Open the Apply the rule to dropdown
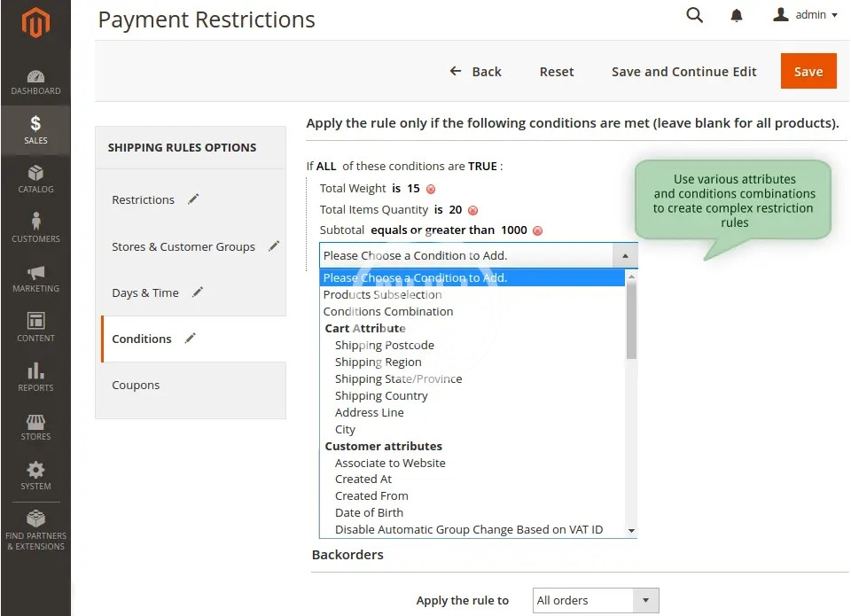The height and width of the screenshot is (616, 851). (x=596, y=600)
